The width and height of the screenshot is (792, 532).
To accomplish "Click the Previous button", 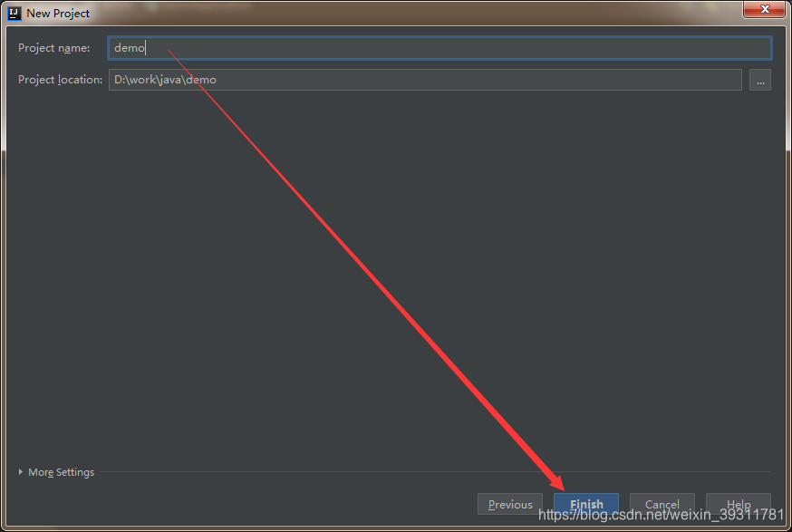I will click(x=510, y=504).
